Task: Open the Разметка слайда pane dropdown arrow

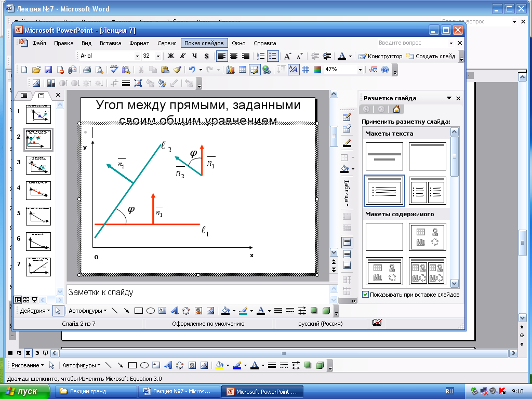Action: click(x=449, y=98)
